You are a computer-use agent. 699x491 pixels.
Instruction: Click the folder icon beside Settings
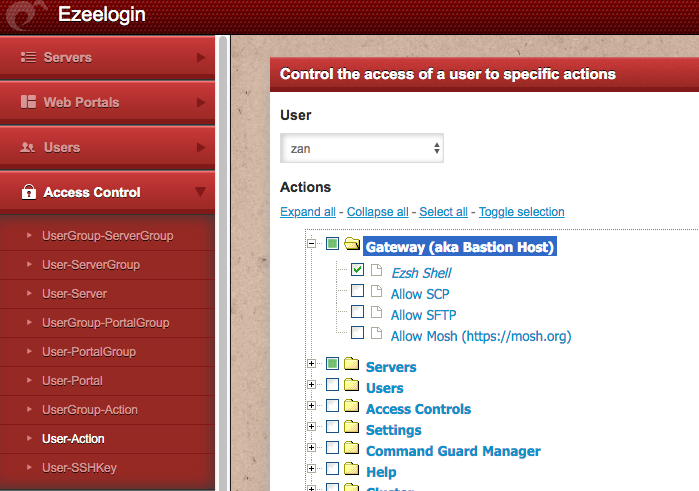(352, 426)
